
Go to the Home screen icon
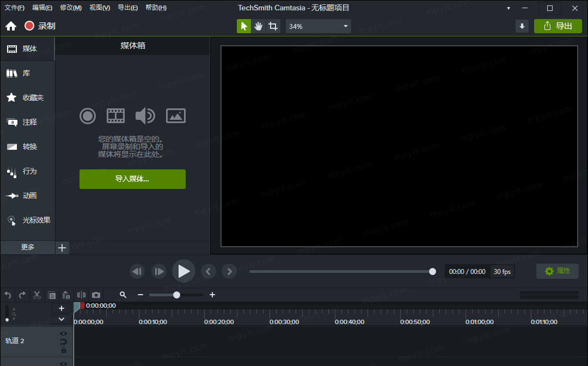[x=11, y=26]
